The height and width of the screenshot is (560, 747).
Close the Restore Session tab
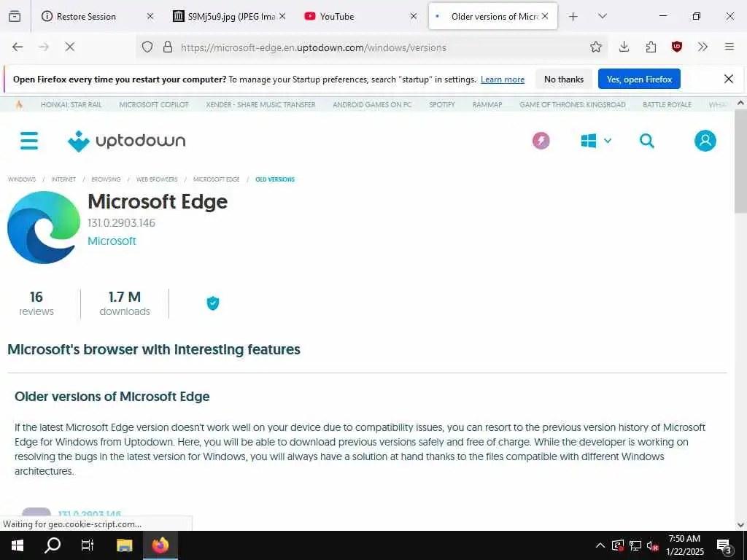click(x=150, y=16)
